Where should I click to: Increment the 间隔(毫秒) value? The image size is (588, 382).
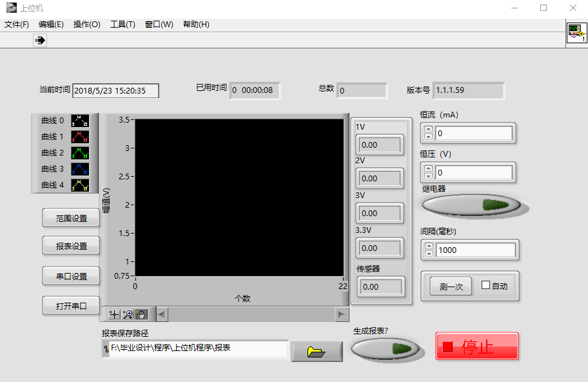point(429,246)
